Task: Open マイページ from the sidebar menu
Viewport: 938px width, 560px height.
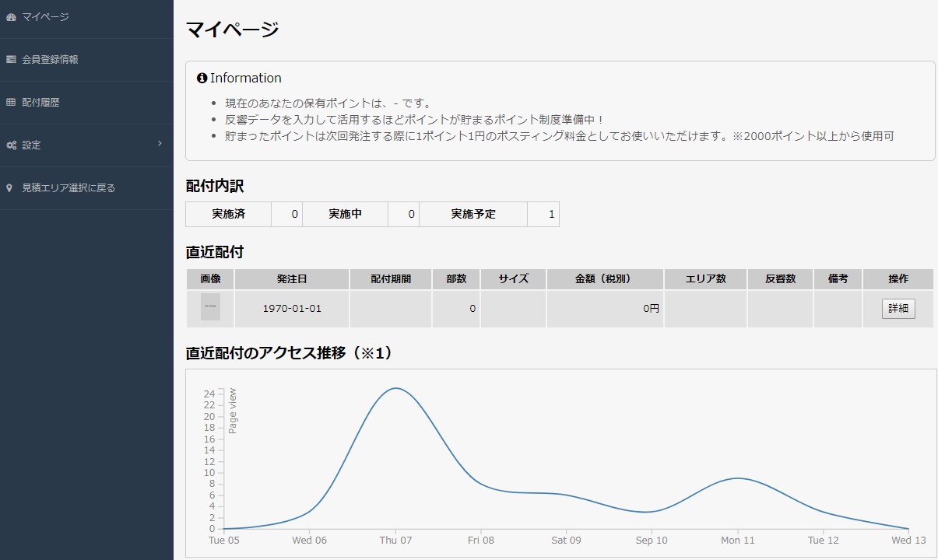Action: (45, 17)
